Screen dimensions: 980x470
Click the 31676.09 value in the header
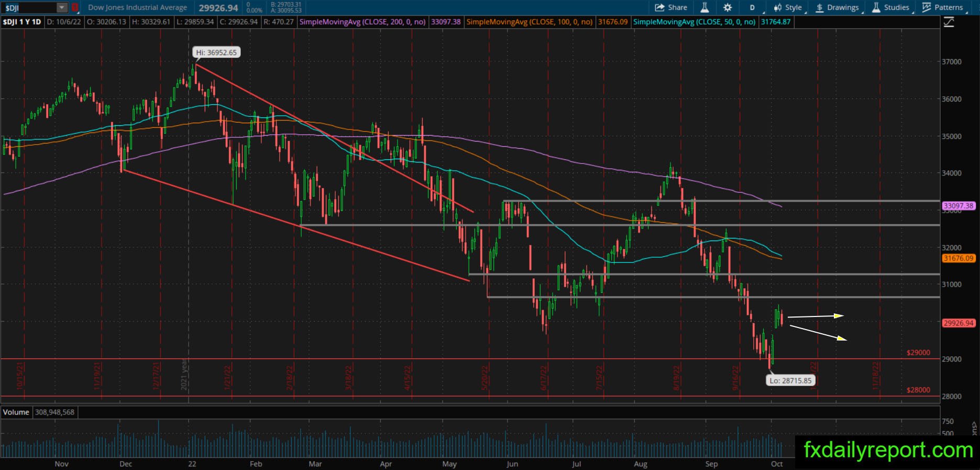click(x=613, y=22)
